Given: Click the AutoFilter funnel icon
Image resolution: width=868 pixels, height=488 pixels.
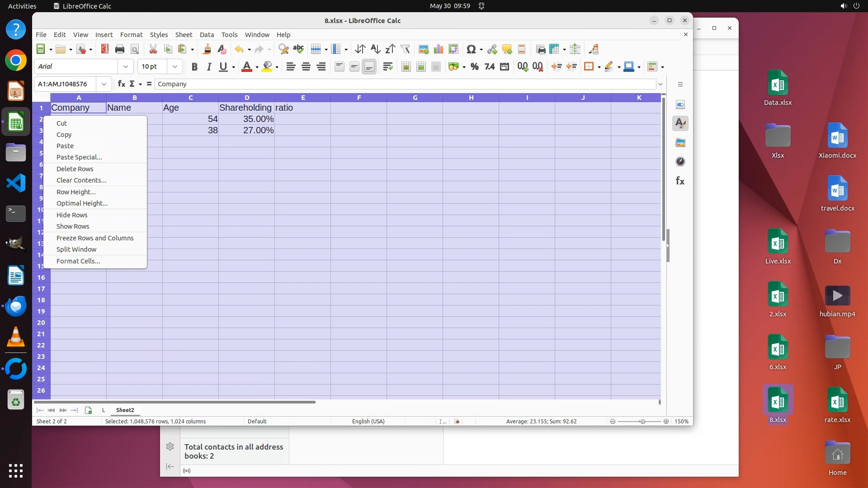Looking at the screenshot, I should coord(405,49).
